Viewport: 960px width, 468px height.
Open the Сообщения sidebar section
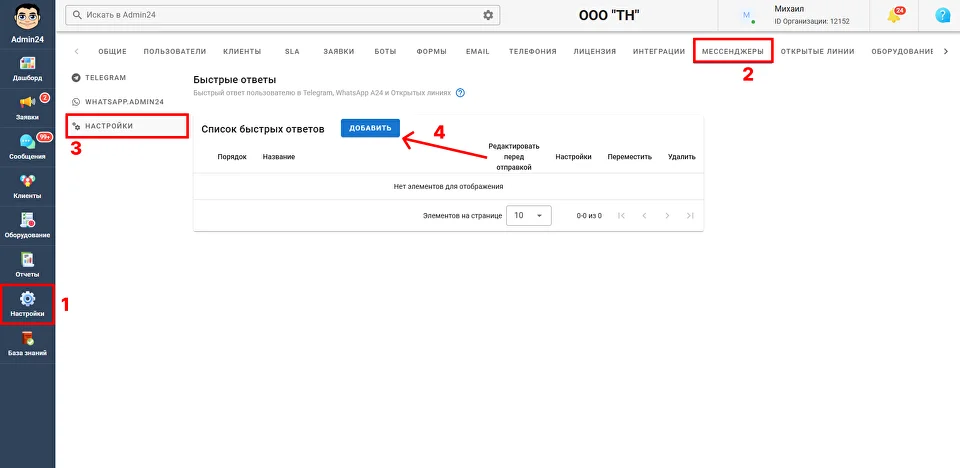pyautogui.click(x=28, y=147)
